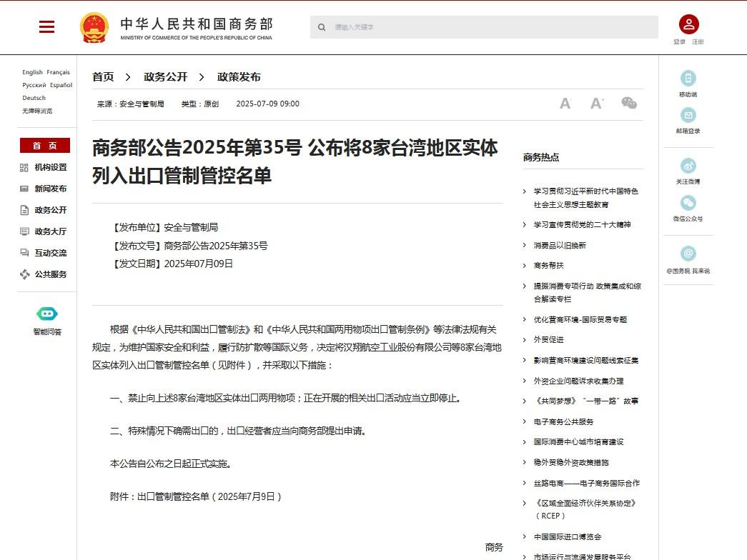
Task: Click the mailbox login (邮箱登录) icon
Action: [x=688, y=115]
